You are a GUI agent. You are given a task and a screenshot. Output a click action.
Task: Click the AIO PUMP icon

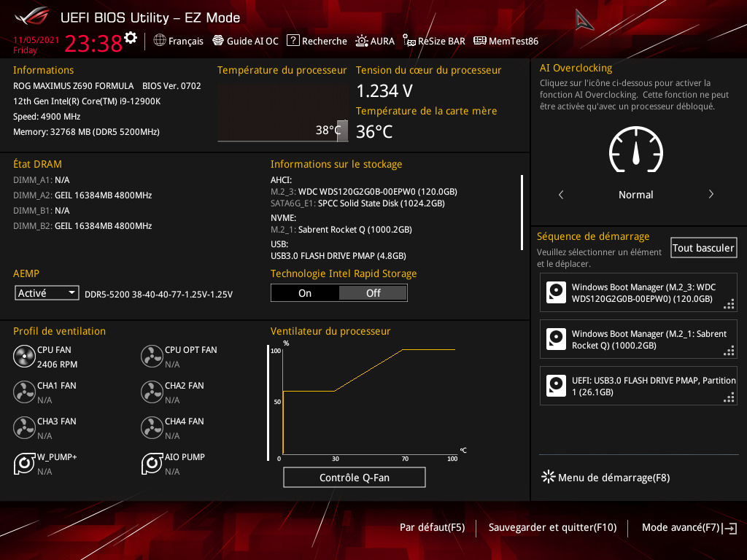[x=152, y=464]
